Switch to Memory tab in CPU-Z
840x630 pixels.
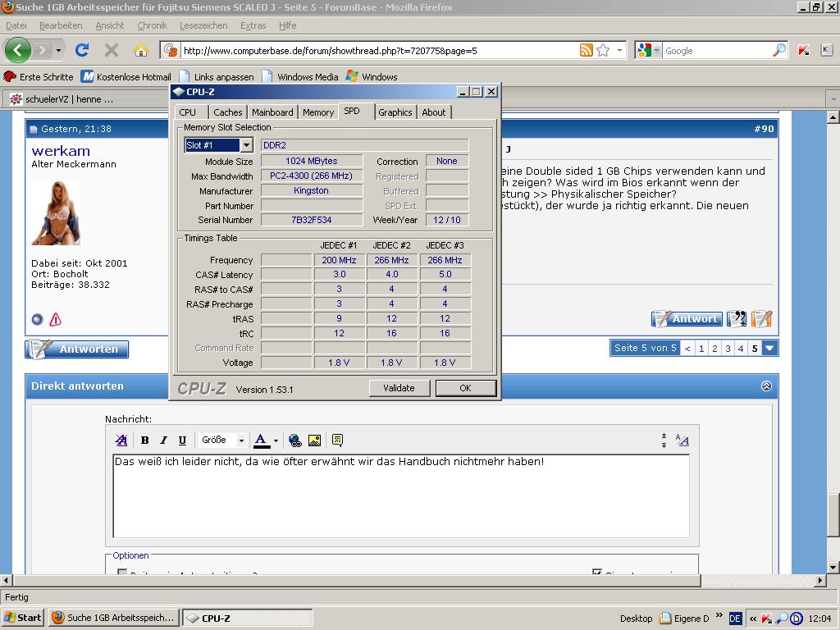pyautogui.click(x=318, y=112)
